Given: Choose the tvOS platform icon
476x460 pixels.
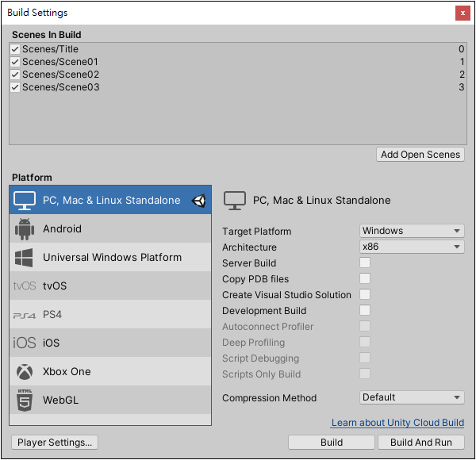Looking at the screenshot, I should coord(24,286).
